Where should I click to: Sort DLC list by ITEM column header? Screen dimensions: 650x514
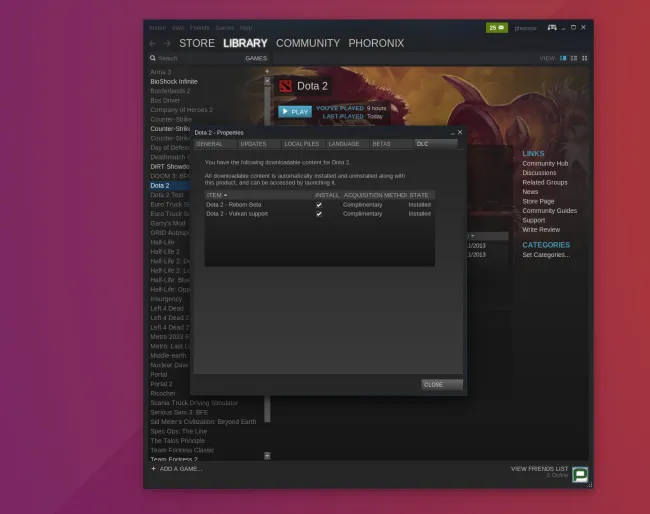pos(216,195)
